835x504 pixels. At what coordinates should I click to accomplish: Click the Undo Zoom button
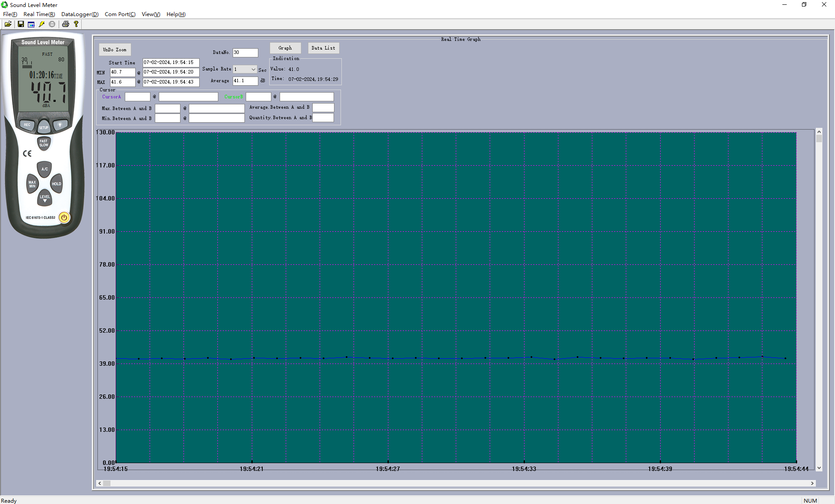tap(114, 49)
